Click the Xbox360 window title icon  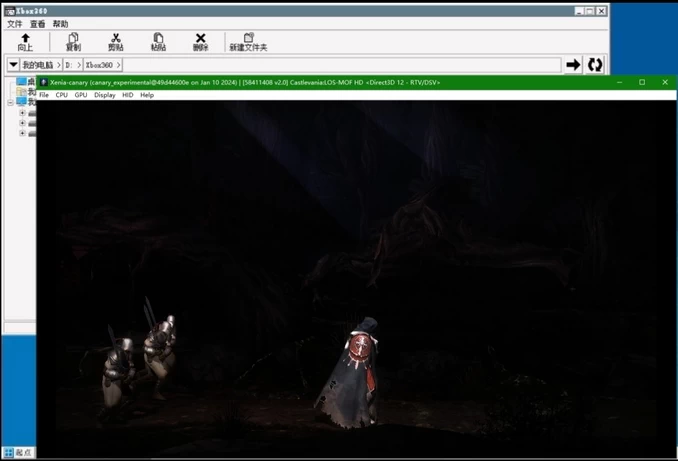point(10,11)
